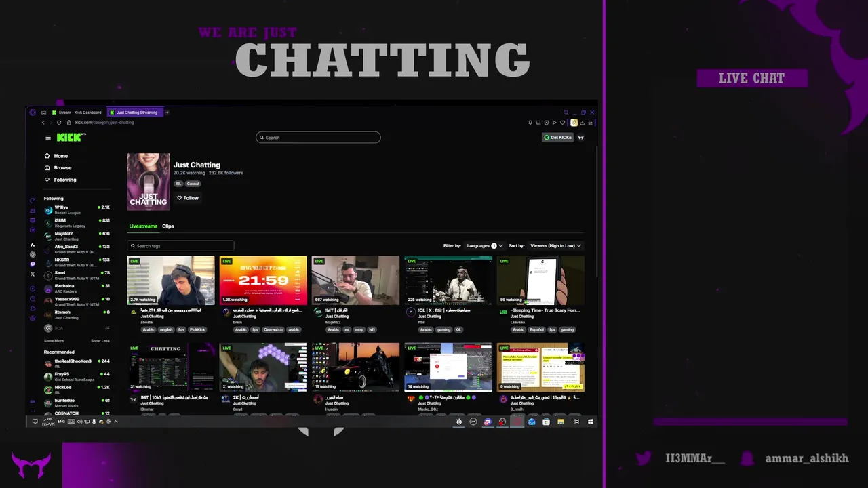Select the IRL category tag
Image resolution: width=868 pixels, height=488 pixels.
point(178,184)
